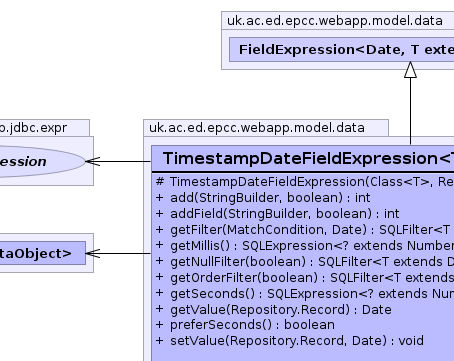
Task: Select the getMillis() method entry
Action: [305, 246]
